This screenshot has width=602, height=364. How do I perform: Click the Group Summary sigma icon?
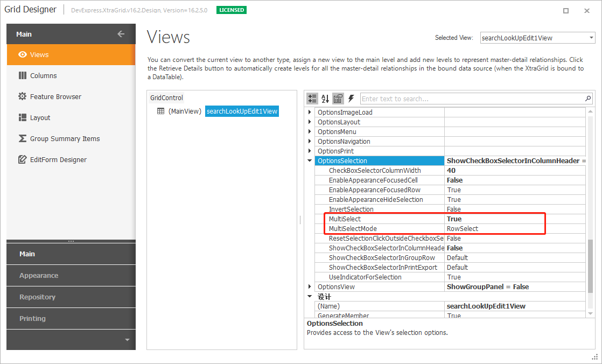coord(23,138)
